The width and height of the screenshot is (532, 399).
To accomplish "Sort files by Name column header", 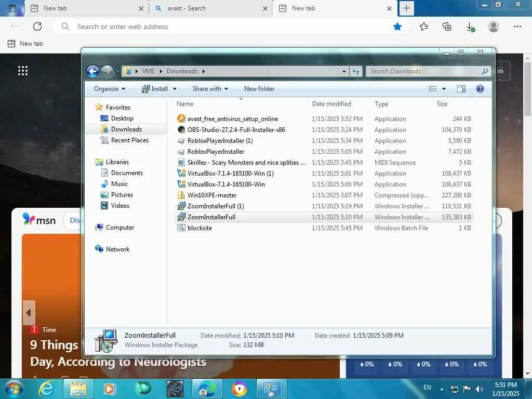I will point(241,104).
